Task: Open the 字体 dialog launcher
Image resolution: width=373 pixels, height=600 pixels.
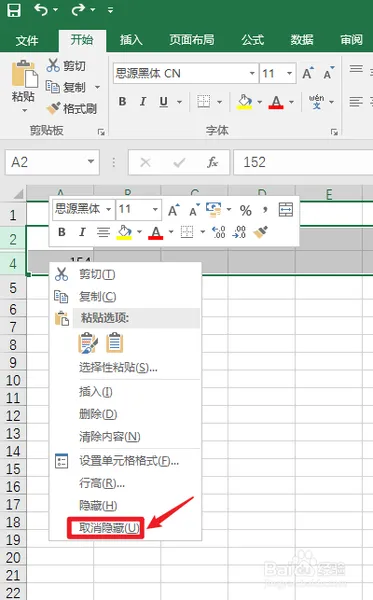Action: (334, 132)
